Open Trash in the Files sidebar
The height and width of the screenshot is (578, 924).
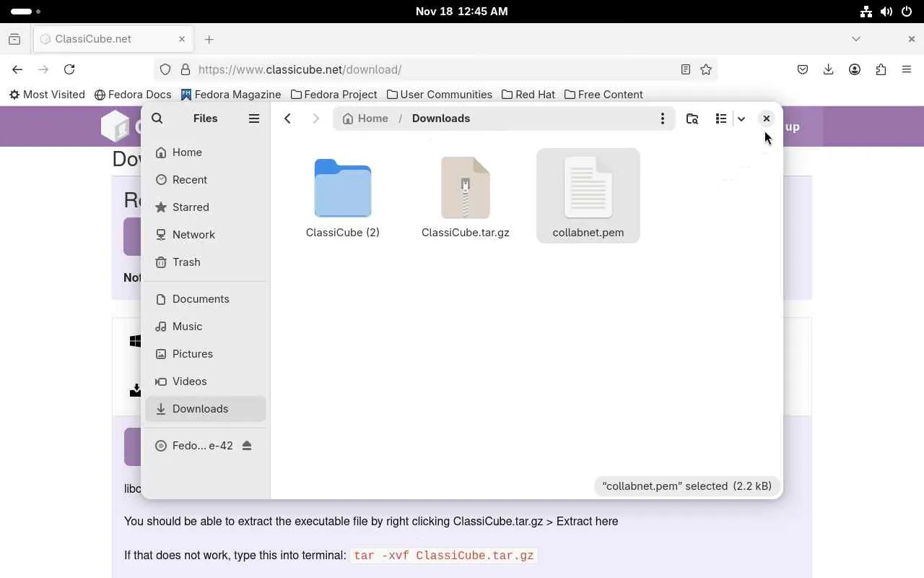[206, 262]
